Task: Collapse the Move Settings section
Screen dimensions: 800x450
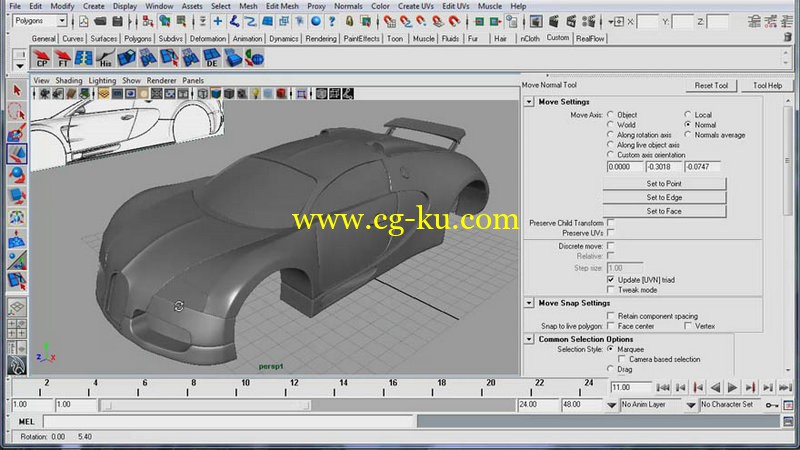Action: click(x=529, y=102)
